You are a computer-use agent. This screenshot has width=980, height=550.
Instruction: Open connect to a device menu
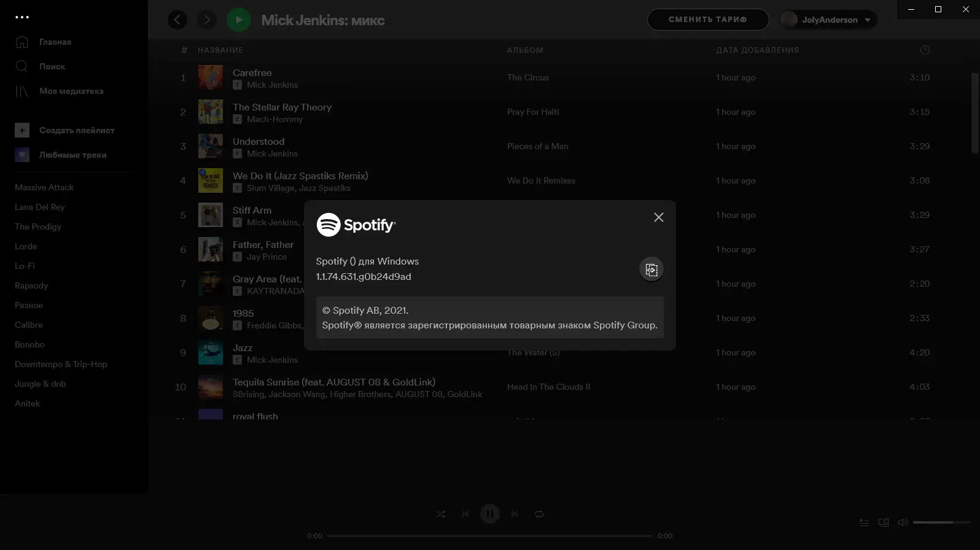[884, 522]
